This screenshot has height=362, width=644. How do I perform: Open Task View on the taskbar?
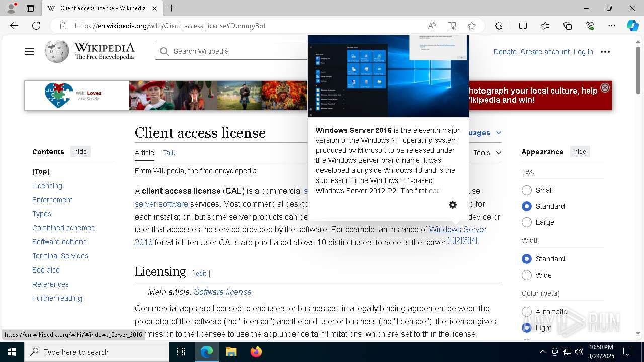pos(181,352)
